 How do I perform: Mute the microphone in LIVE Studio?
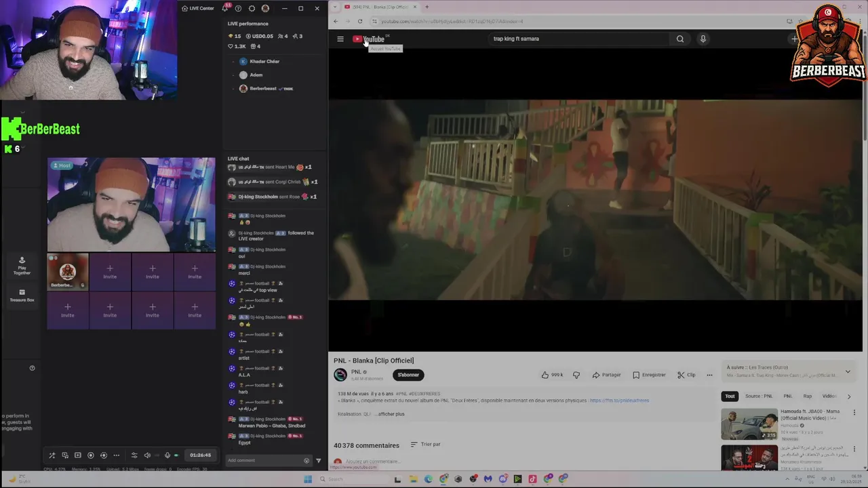[x=167, y=455]
